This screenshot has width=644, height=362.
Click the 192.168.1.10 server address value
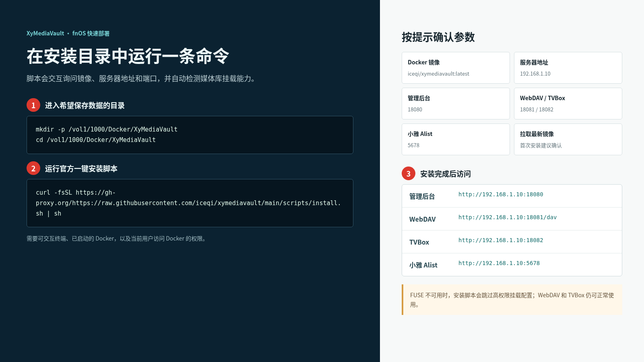coord(535,74)
